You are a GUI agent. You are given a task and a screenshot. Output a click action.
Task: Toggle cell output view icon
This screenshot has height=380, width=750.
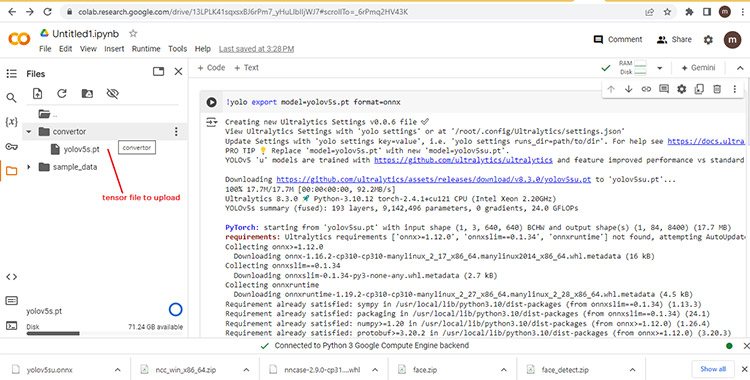point(211,123)
